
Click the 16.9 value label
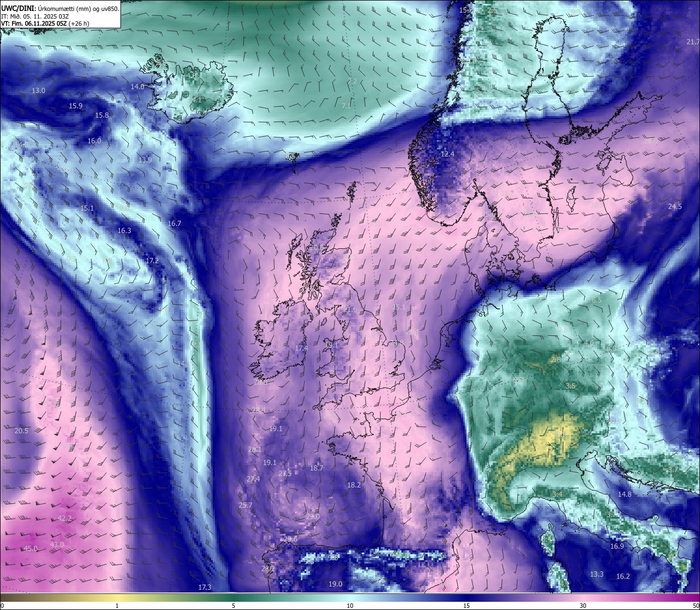click(617, 546)
